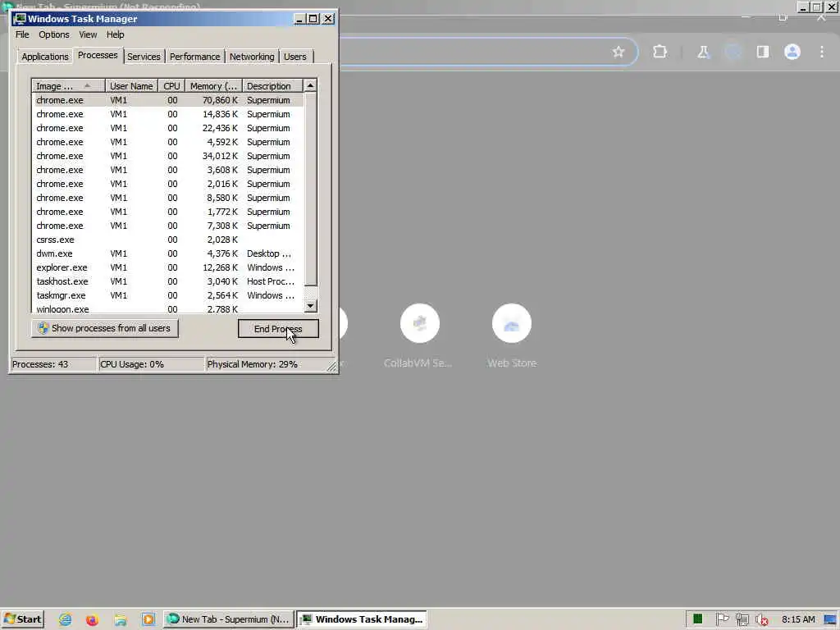Select chrome.exe process using 2,016 K
This screenshot has width=840, height=630.
(x=167, y=184)
